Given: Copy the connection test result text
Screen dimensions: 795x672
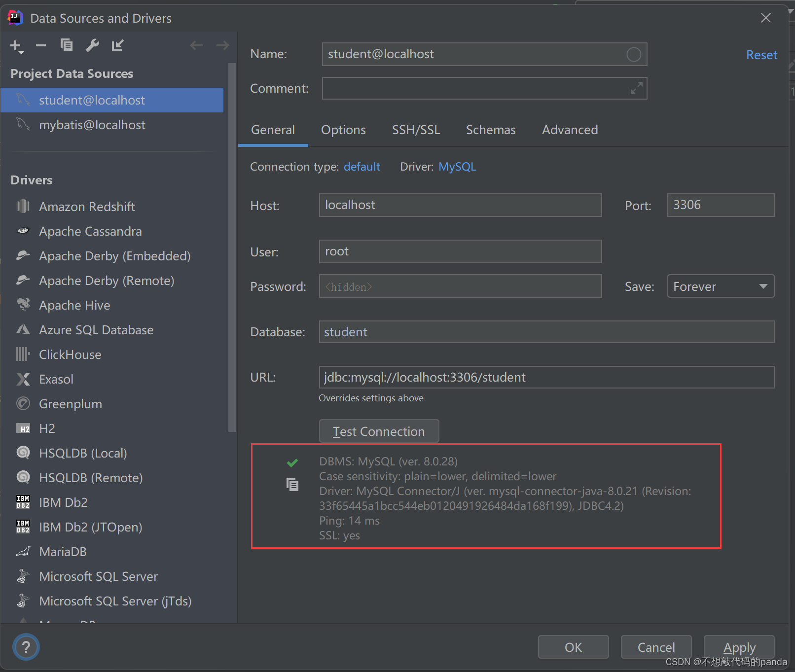Looking at the screenshot, I should coord(292,485).
